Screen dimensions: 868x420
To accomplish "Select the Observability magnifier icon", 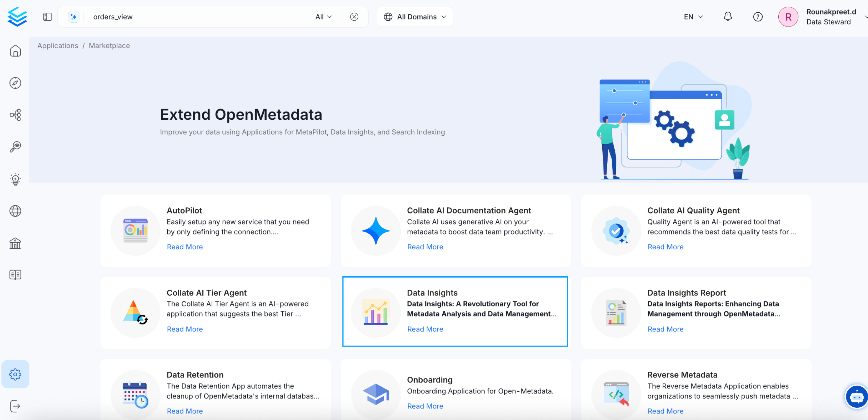I will pos(16,146).
